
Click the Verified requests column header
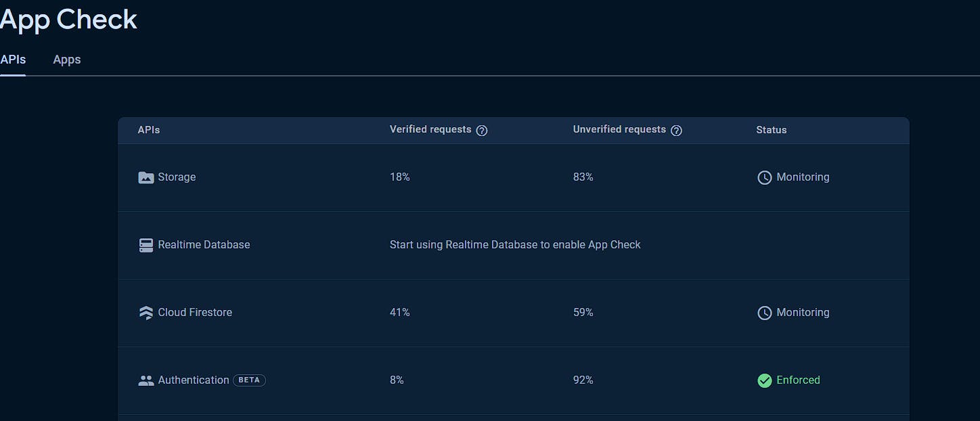coord(430,129)
